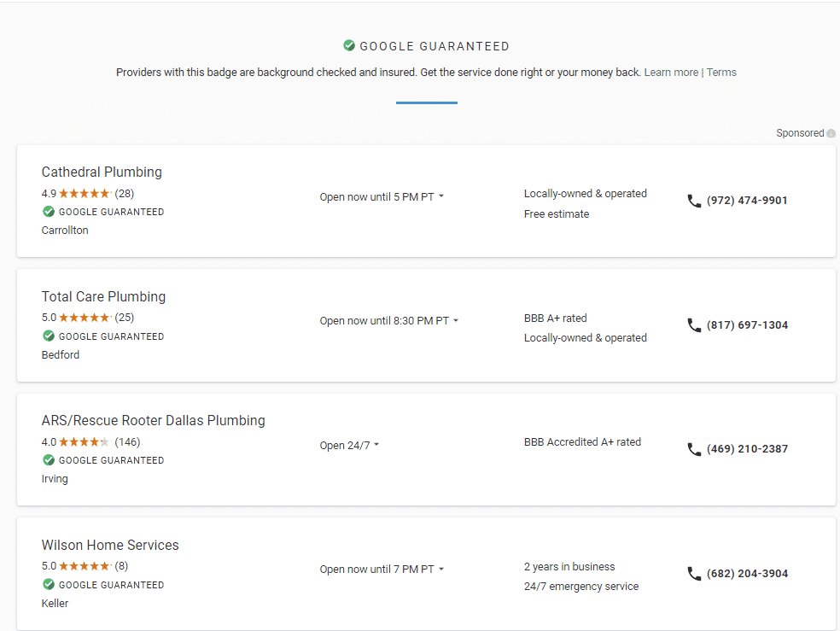Click ARS/Rescue Rooter's Google Guaranteed badge icon
Image resolution: width=840 pixels, height=631 pixels.
click(49, 460)
